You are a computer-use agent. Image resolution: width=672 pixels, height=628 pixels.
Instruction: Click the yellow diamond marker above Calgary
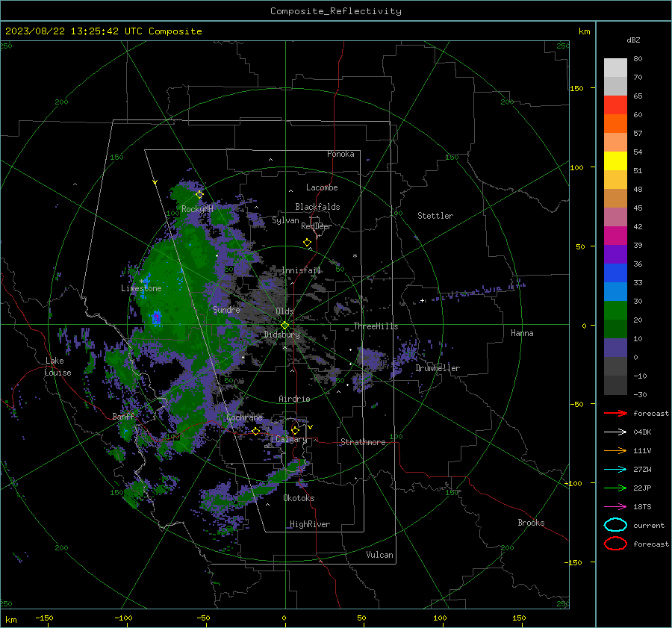click(295, 430)
